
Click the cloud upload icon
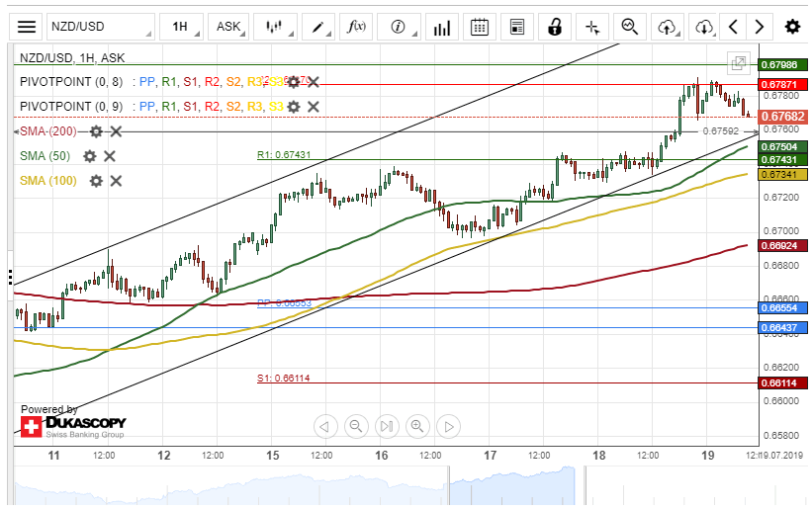point(668,27)
